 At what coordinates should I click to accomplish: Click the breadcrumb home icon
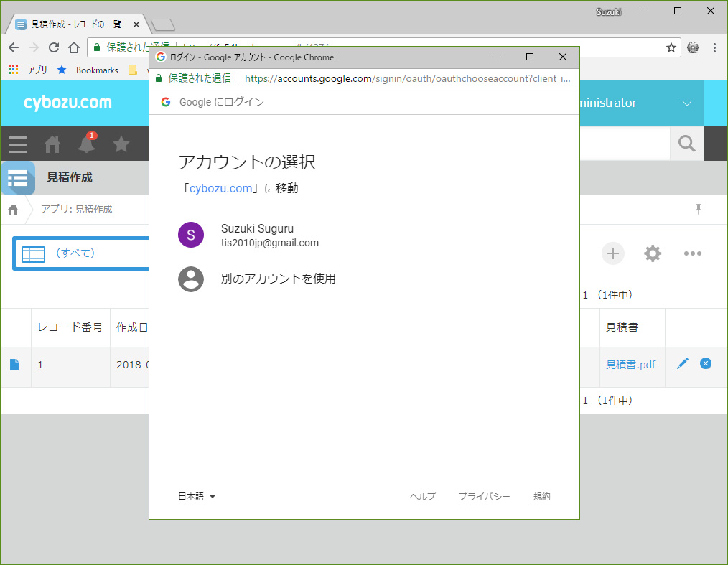tap(13, 210)
